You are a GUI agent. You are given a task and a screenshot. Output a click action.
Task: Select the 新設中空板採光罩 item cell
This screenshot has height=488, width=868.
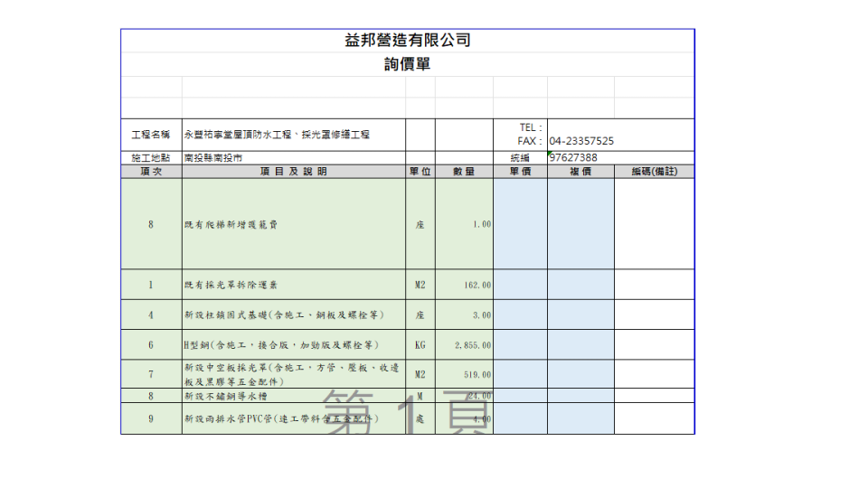293,374
